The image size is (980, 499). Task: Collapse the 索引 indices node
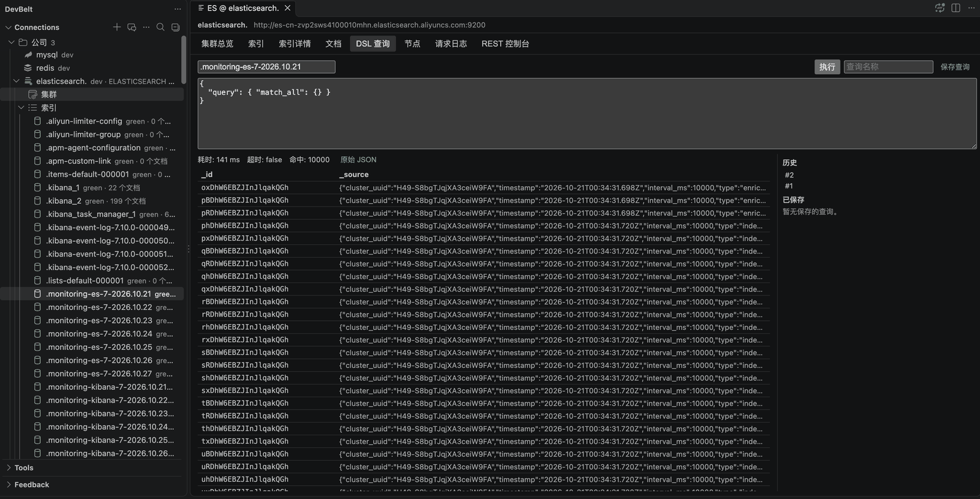point(21,108)
